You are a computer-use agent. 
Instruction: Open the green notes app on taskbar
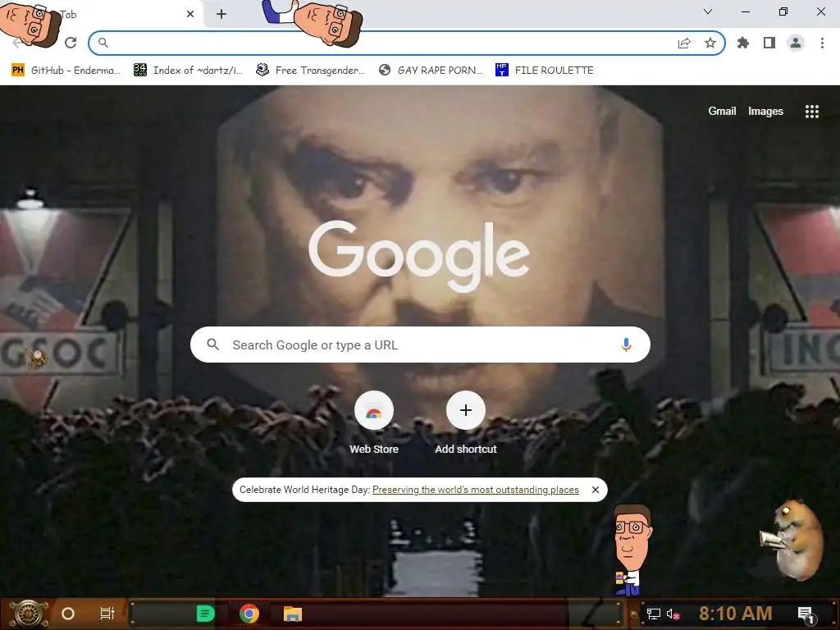pyautogui.click(x=205, y=614)
